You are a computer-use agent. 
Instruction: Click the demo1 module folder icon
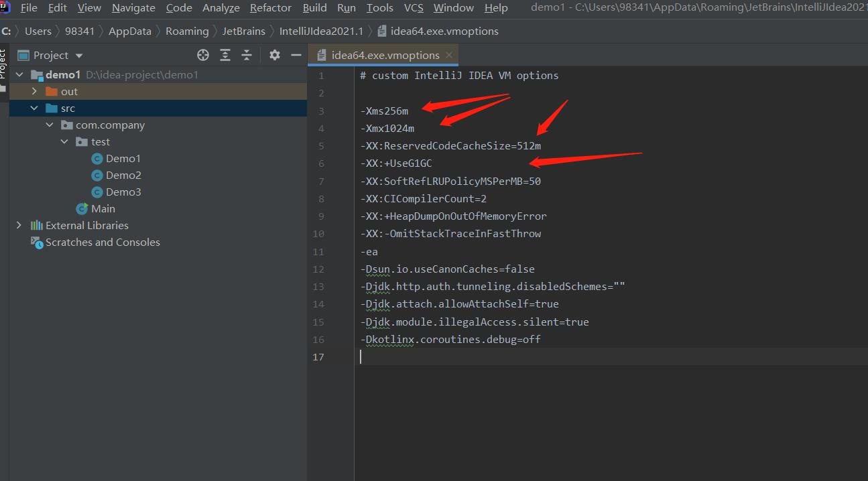[x=37, y=75]
